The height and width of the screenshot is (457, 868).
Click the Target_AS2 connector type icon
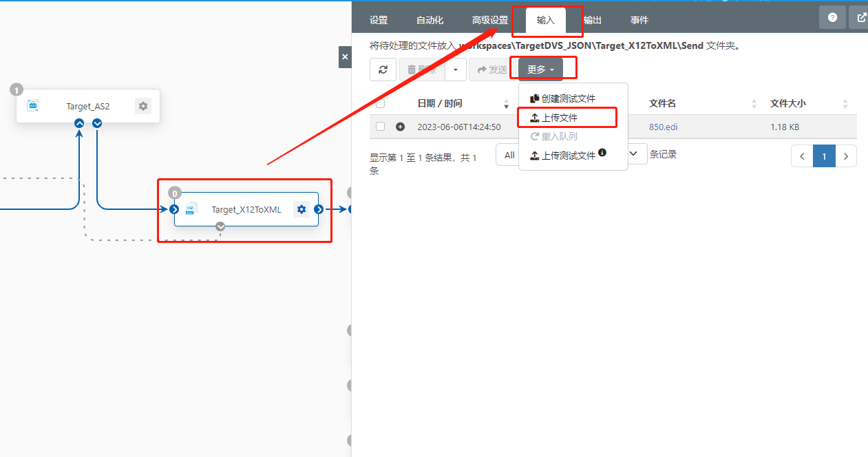(33, 106)
